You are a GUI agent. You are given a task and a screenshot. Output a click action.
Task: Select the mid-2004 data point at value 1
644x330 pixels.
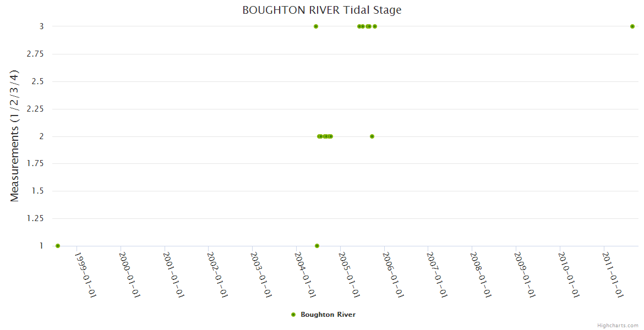[x=317, y=246]
